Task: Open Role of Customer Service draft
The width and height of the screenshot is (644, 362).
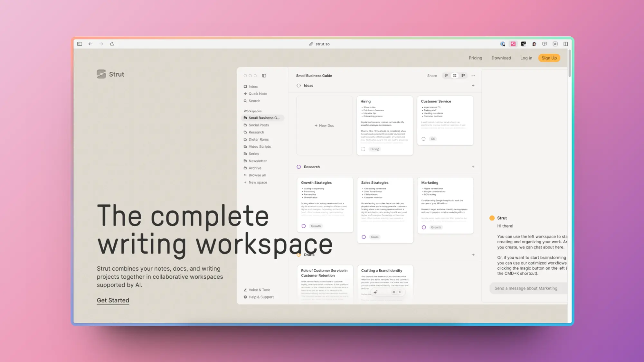Action: (x=325, y=284)
